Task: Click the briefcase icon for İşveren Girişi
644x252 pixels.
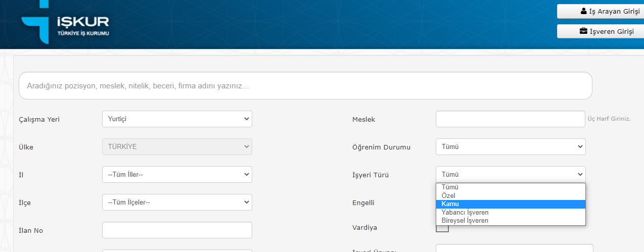Action: pyautogui.click(x=583, y=31)
